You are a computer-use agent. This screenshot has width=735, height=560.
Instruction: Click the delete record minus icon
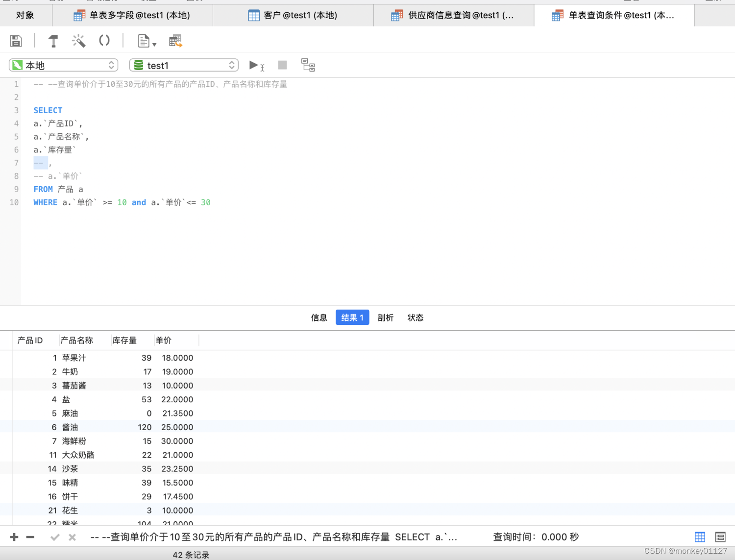coord(30,537)
